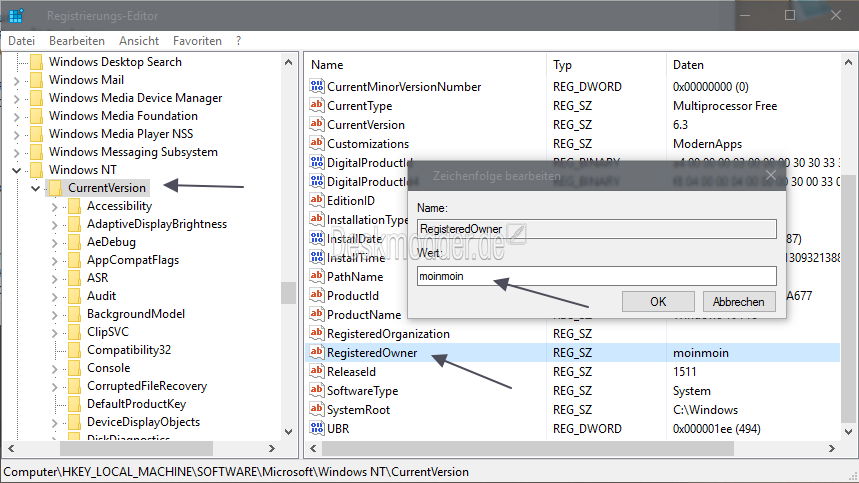The width and height of the screenshot is (859, 483).
Task: Close the Zeichenfolge bearbeiten dialog
Action: click(x=771, y=175)
